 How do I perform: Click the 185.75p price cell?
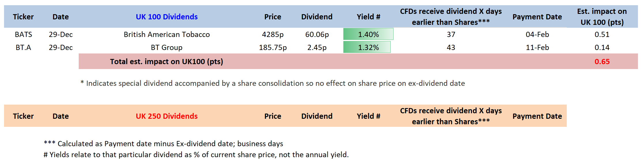click(x=273, y=47)
